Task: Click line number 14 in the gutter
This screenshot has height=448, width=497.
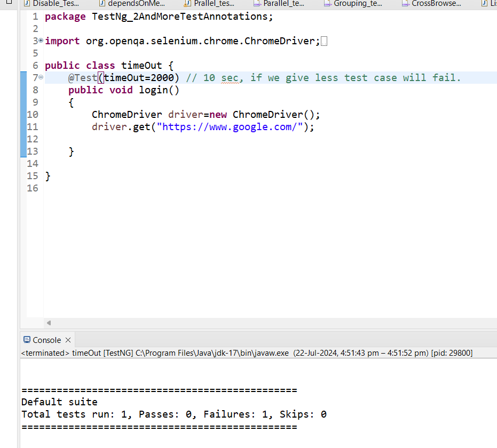Action: (33, 164)
